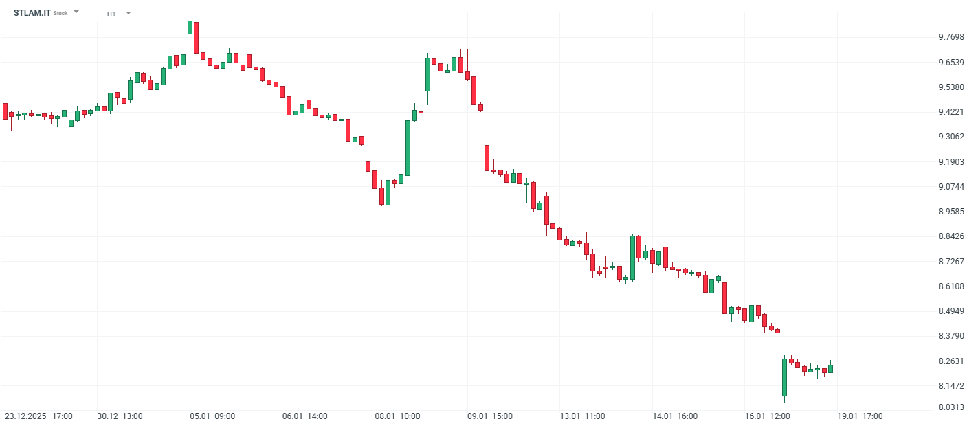Select the 13.01 11:00 time axis label
The width and height of the screenshot is (980, 428).
(583, 416)
